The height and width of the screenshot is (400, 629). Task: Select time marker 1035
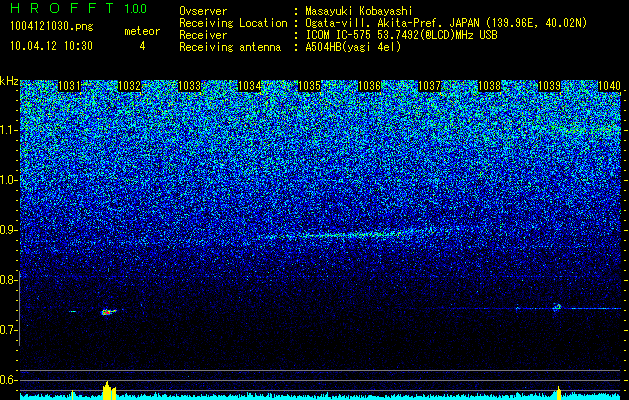coord(310,86)
